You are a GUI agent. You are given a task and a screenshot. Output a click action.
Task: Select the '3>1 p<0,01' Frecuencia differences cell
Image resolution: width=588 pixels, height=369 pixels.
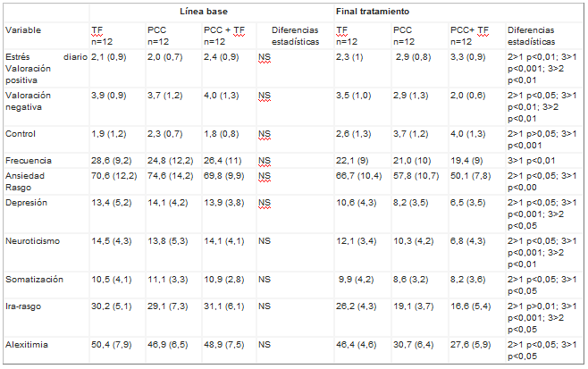(533, 160)
